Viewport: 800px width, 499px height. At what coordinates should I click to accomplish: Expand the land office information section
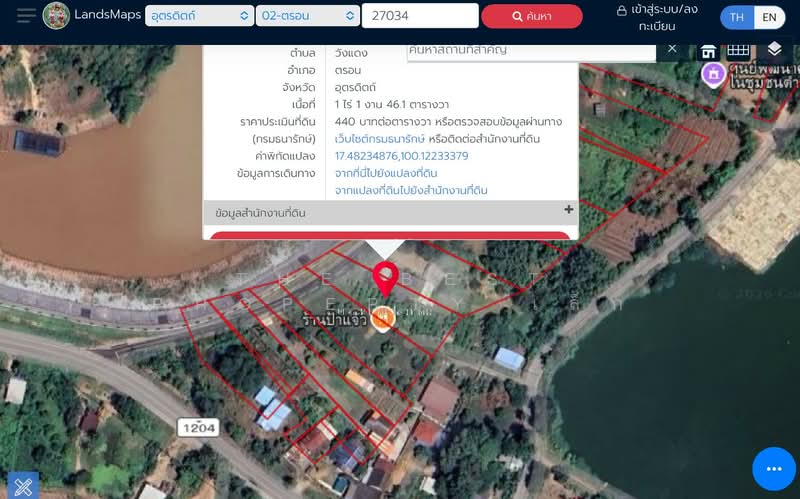click(x=391, y=212)
